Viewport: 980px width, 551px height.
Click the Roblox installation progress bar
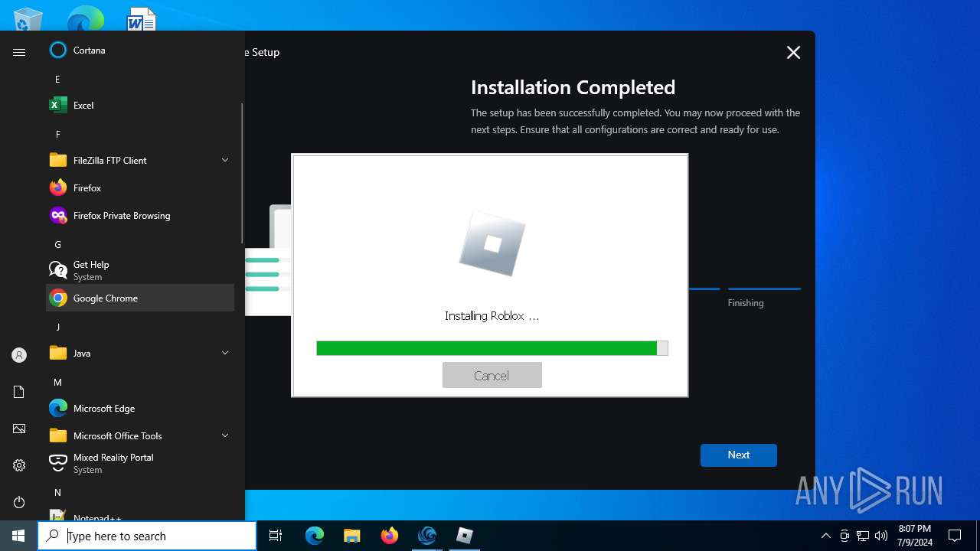pyautogui.click(x=492, y=348)
